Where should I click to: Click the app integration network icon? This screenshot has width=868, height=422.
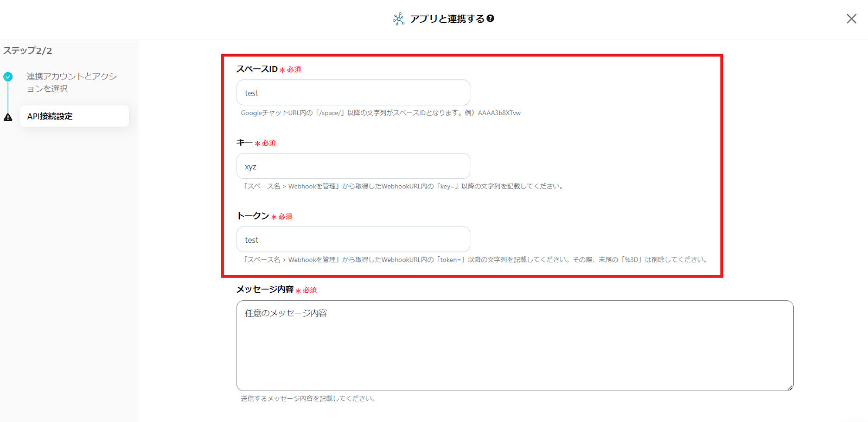pos(399,19)
